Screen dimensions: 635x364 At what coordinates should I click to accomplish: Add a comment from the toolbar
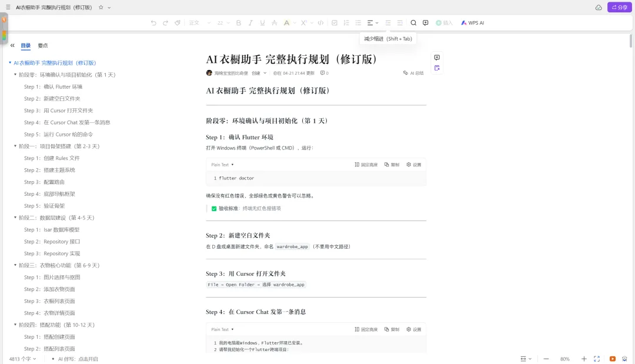coord(425,23)
